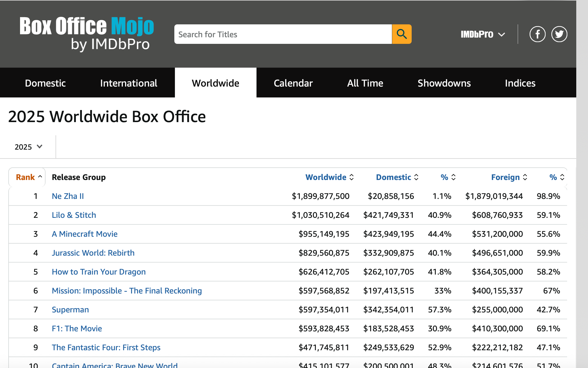
Task: Expand the 2025 year dropdown
Action: click(x=28, y=147)
